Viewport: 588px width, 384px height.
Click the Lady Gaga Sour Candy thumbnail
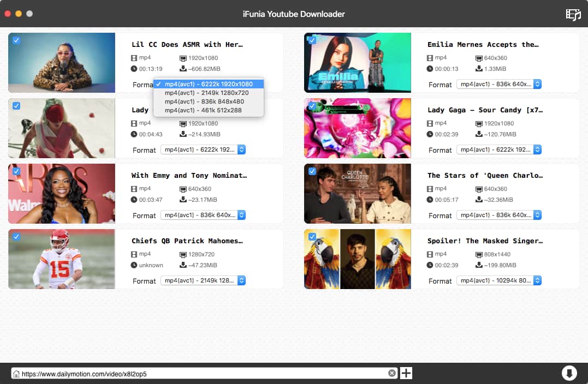(x=358, y=128)
